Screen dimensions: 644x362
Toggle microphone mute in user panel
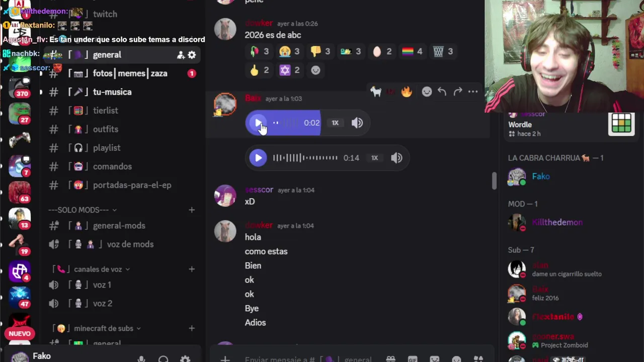pyautogui.click(x=141, y=358)
